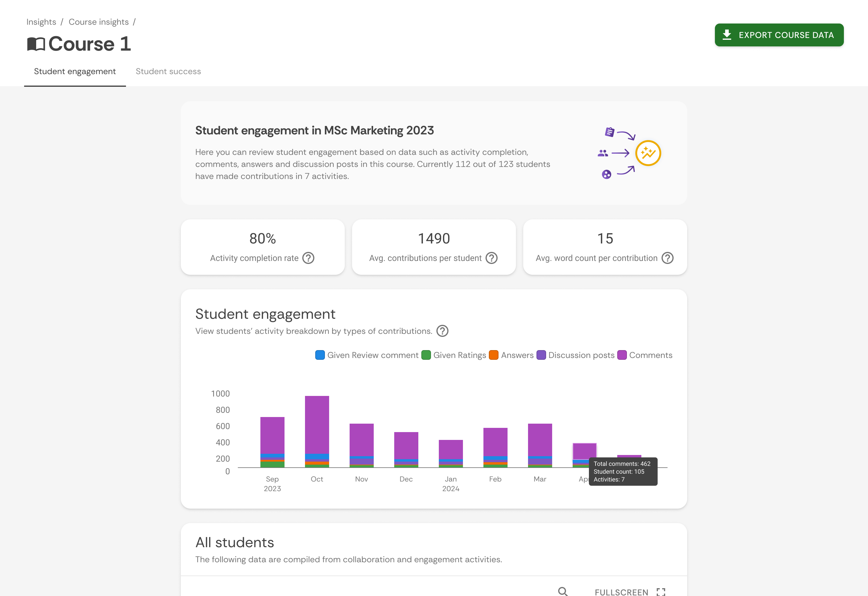Open help icon beside activity breakdown description
The image size is (868, 596).
pyautogui.click(x=442, y=331)
